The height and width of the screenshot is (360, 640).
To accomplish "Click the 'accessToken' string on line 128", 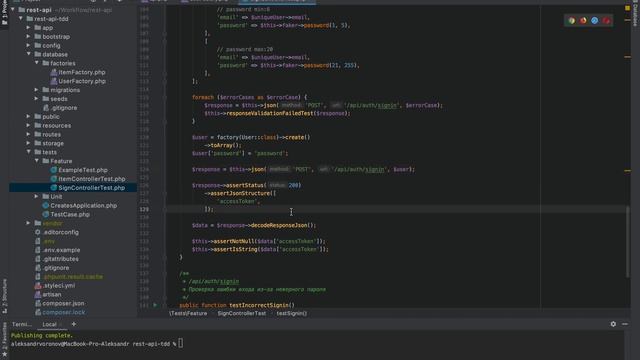I will pyautogui.click(x=238, y=201).
